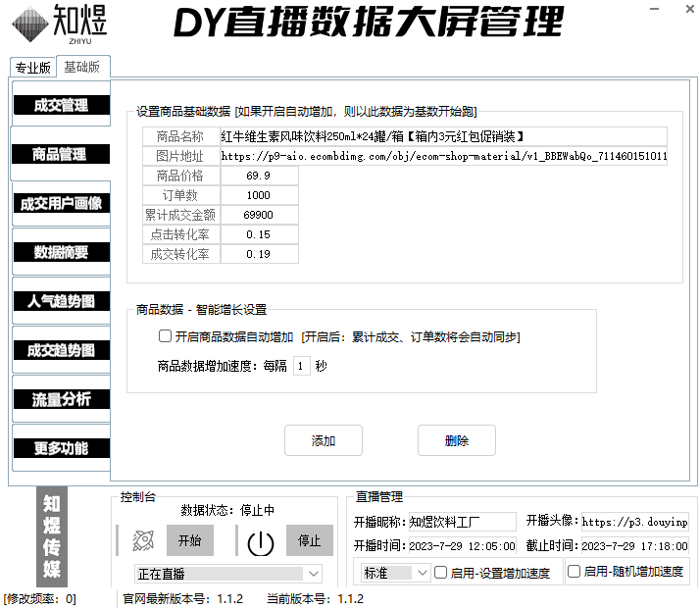Open the 成交用户画像 side tab
This screenshot has height=609, width=700.
61,203
